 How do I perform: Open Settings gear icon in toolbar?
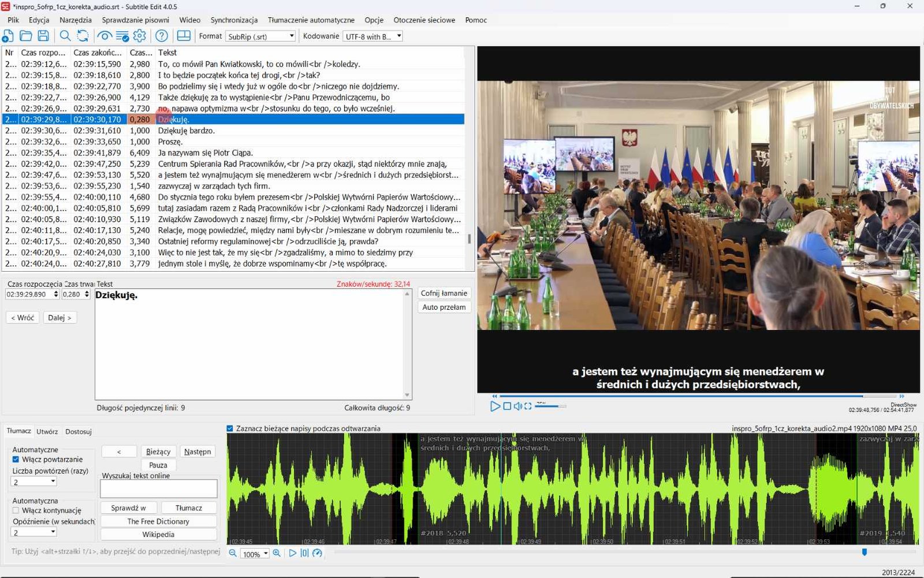[x=140, y=36]
